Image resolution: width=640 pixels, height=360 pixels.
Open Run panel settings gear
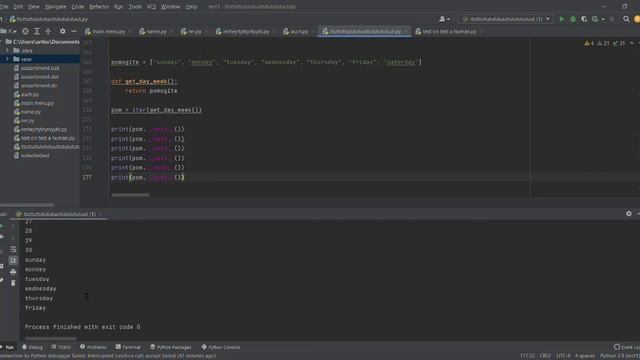point(629,213)
